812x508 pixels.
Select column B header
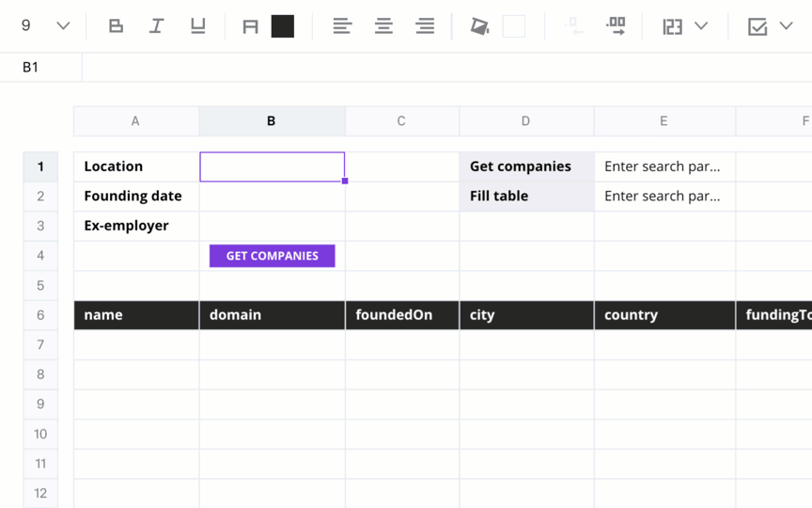[272, 121]
